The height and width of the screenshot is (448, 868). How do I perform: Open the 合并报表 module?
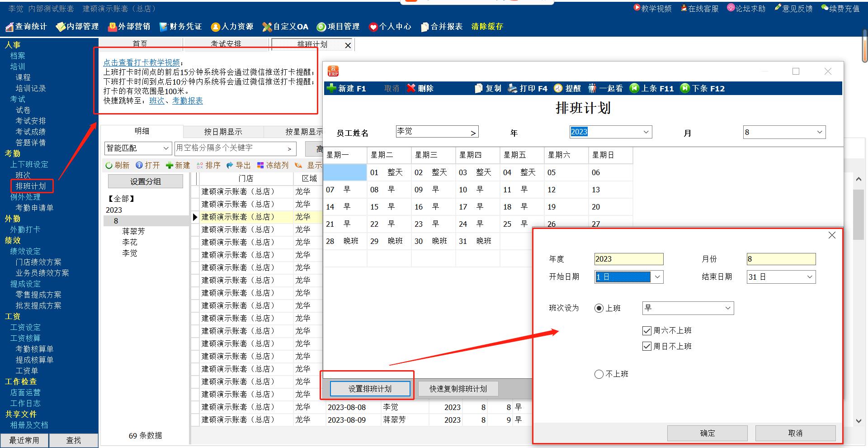point(441,27)
